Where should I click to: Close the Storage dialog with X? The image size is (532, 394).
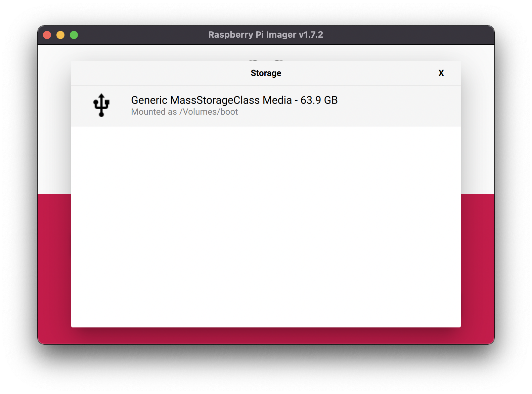pos(441,73)
